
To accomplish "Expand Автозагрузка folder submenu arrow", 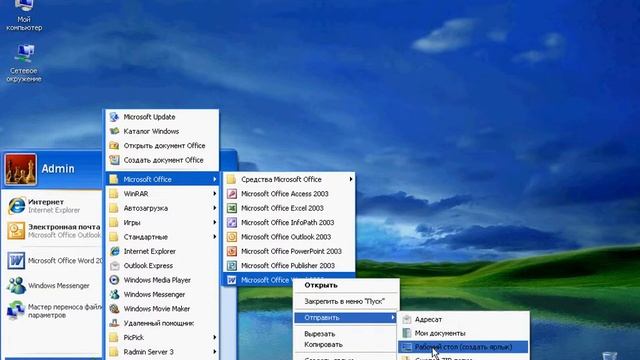I will pyautogui.click(x=214, y=208).
